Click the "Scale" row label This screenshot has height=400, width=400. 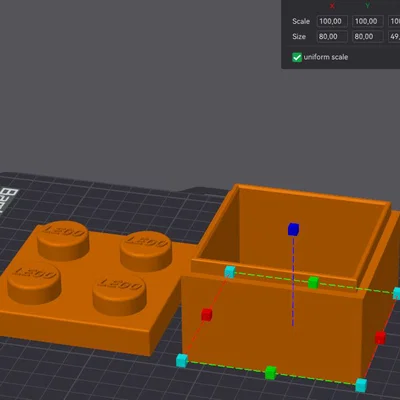[301, 21]
